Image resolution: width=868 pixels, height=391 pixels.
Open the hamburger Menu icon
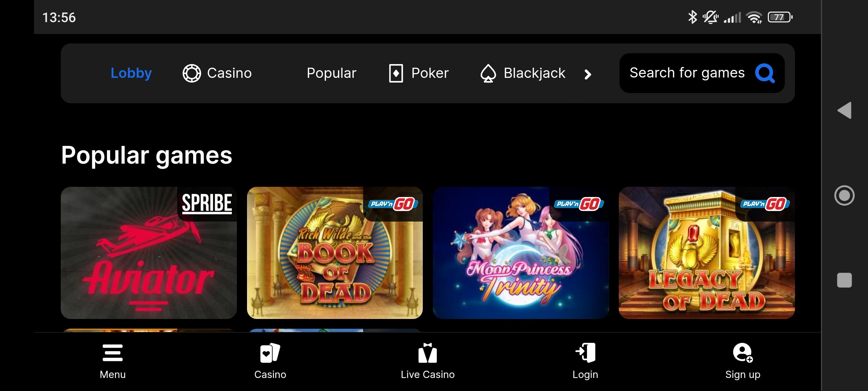click(x=112, y=353)
